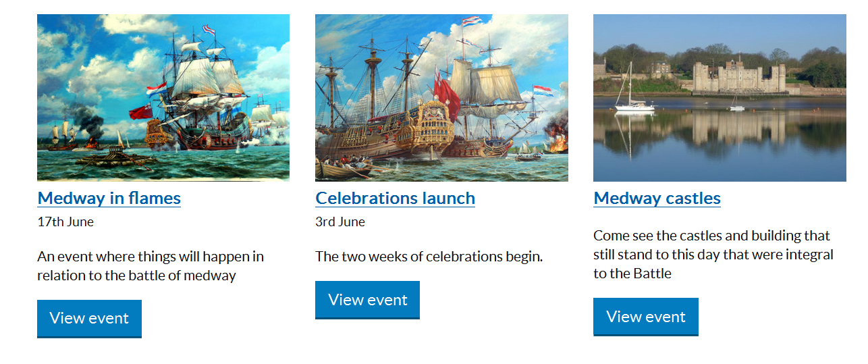The image size is (868, 364).
Task: Select View event below Medway castles
Action: 646,317
